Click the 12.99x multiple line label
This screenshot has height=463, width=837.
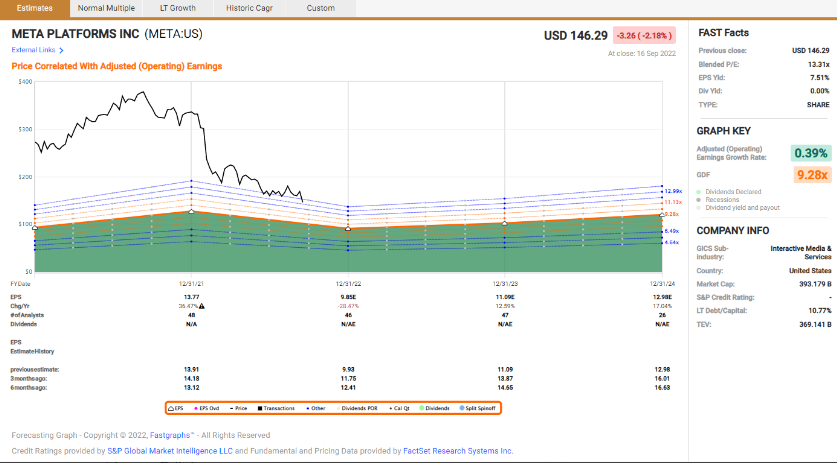673,191
